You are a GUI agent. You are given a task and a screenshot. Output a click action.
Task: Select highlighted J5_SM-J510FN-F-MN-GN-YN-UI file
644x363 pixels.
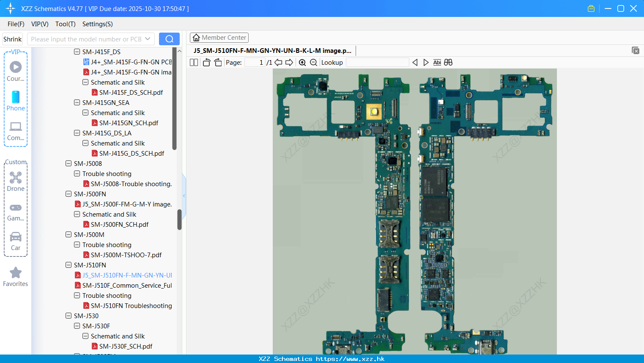click(x=123, y=275)
